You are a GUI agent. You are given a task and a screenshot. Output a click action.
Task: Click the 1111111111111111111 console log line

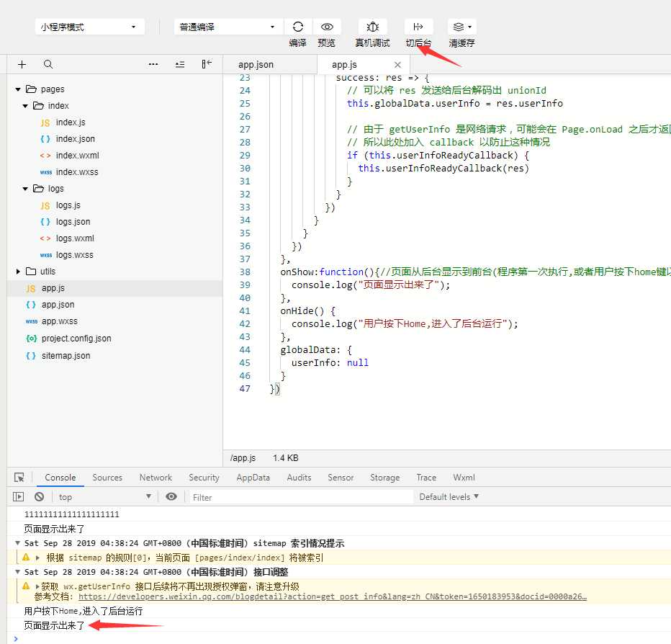[x=71, y=514]
